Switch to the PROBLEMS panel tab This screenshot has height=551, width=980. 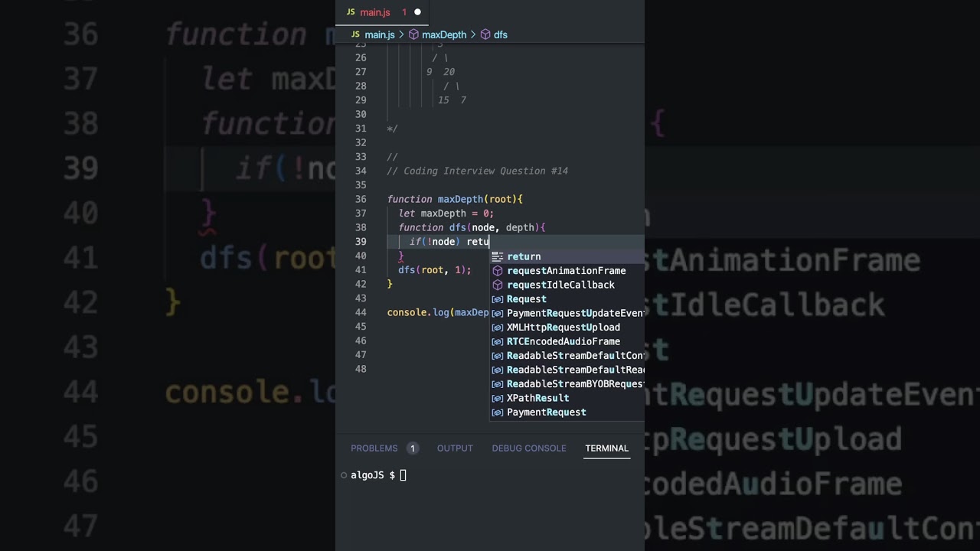point(374,448)
